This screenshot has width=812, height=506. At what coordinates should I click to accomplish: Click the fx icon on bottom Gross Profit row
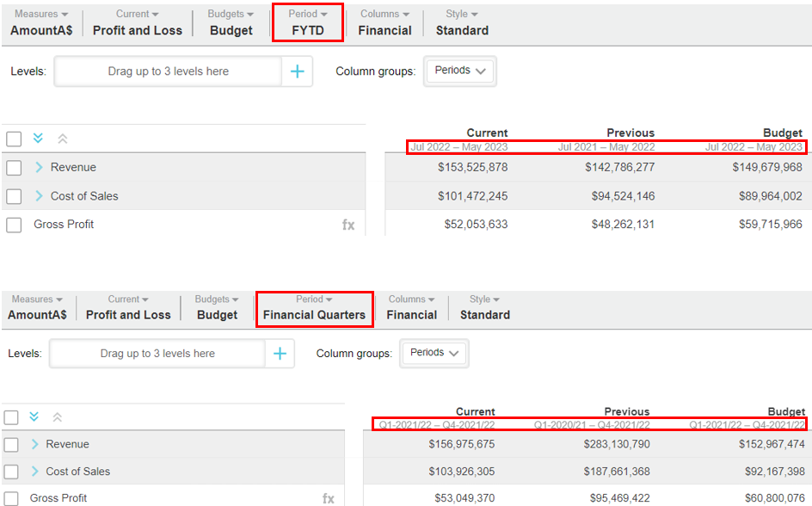coord(329,498)
